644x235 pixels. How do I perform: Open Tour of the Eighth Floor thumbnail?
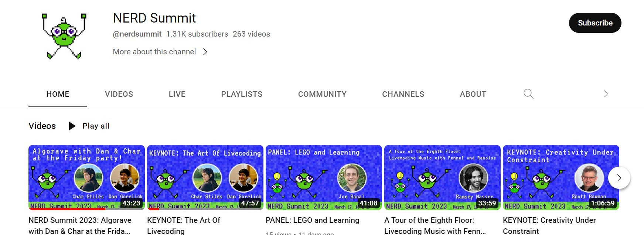pyautogui.click(x=442, y=177)
